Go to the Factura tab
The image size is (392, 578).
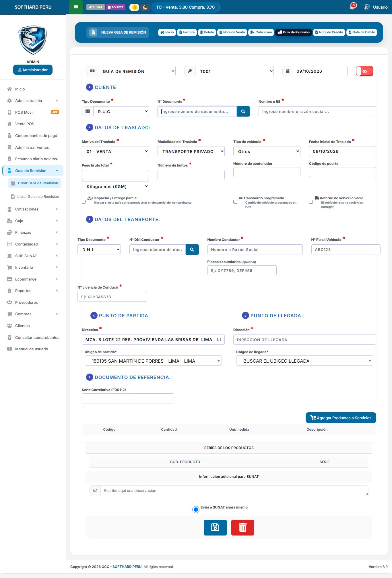[187, 32]
